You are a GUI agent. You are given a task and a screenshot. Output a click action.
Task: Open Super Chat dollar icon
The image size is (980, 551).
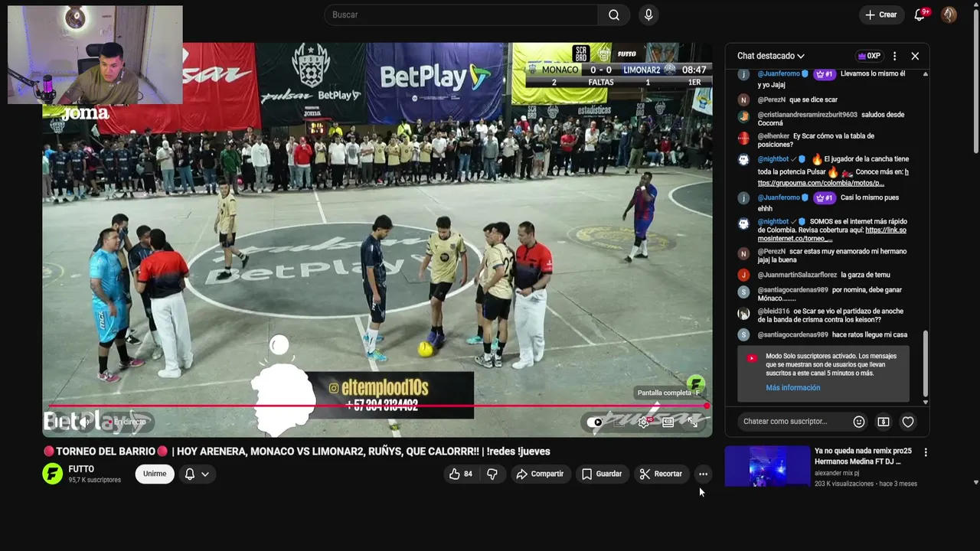coord(884,422)
